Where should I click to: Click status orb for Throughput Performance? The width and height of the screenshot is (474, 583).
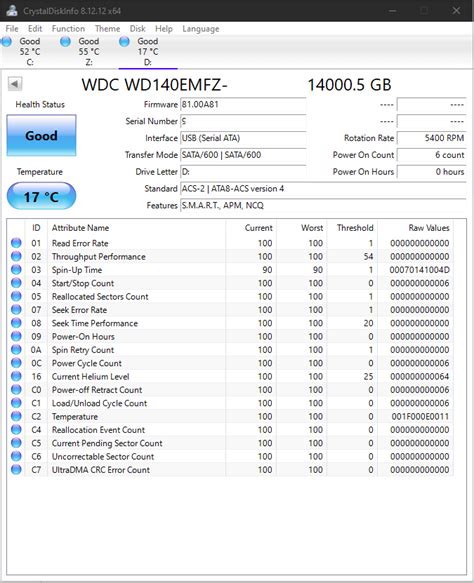pos(16,257)
